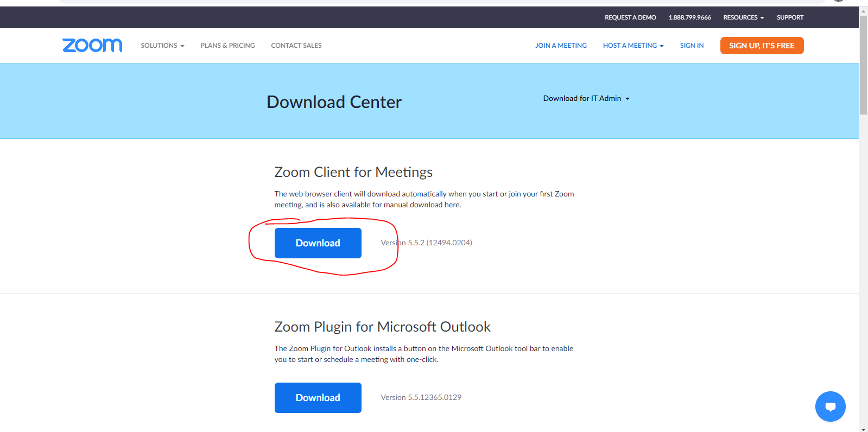Open the chat bubble widget
This screenshot has width=868, height=432.
pos(830,406)
